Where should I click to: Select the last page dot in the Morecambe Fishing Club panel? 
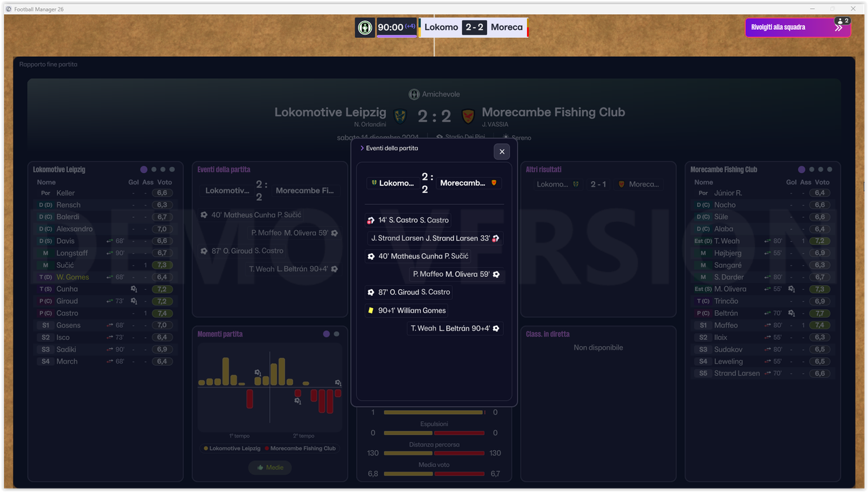(x=830, y=170)
